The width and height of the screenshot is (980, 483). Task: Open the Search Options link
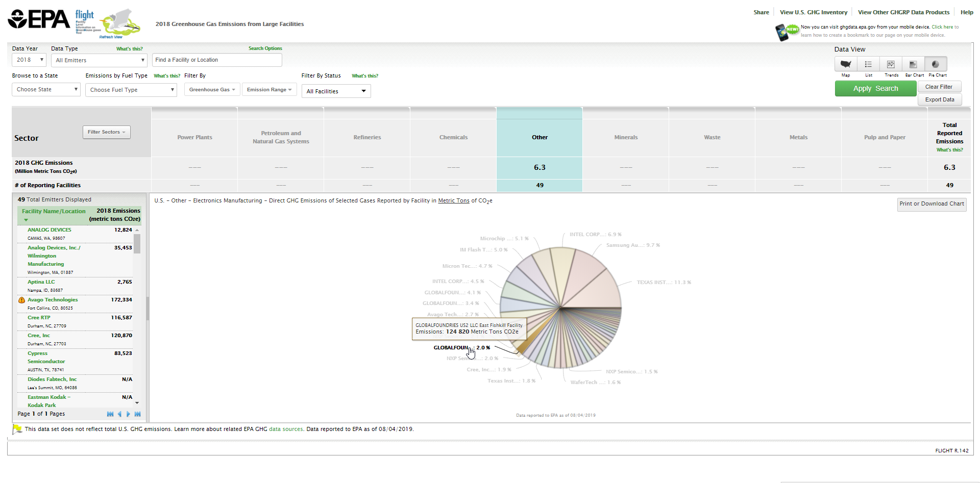point(265,48)
